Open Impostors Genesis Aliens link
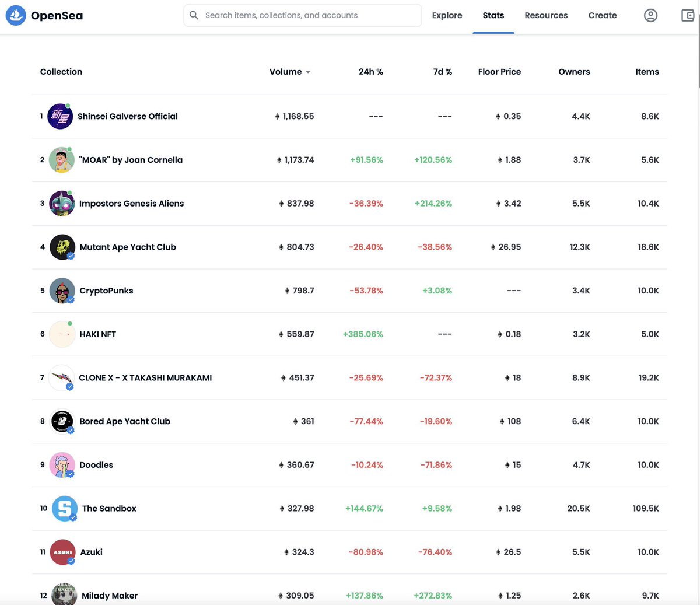 131,204
